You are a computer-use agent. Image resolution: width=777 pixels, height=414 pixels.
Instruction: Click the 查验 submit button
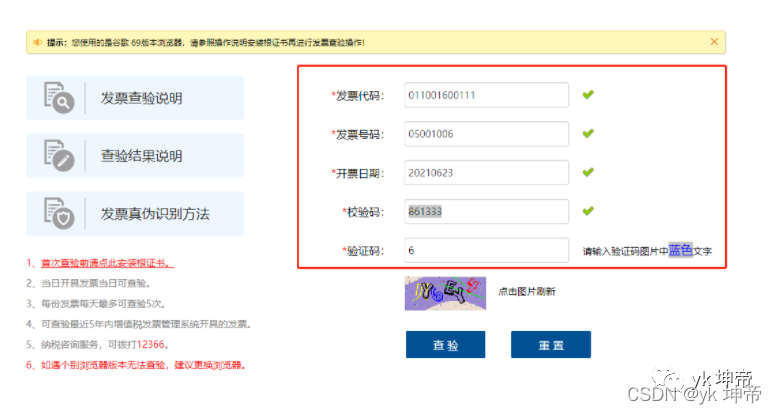pos(445,345)
